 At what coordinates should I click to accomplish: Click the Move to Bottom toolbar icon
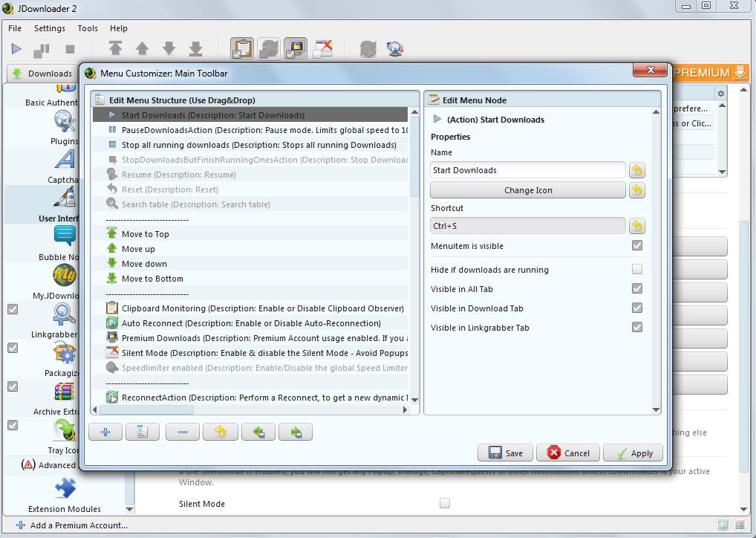pos(196,48)
